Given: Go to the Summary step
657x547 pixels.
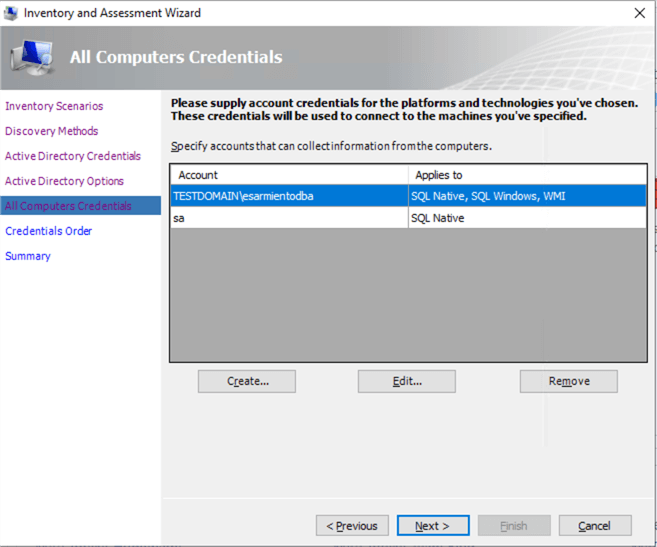Looking at the screenshot, I should pos(28,256).
